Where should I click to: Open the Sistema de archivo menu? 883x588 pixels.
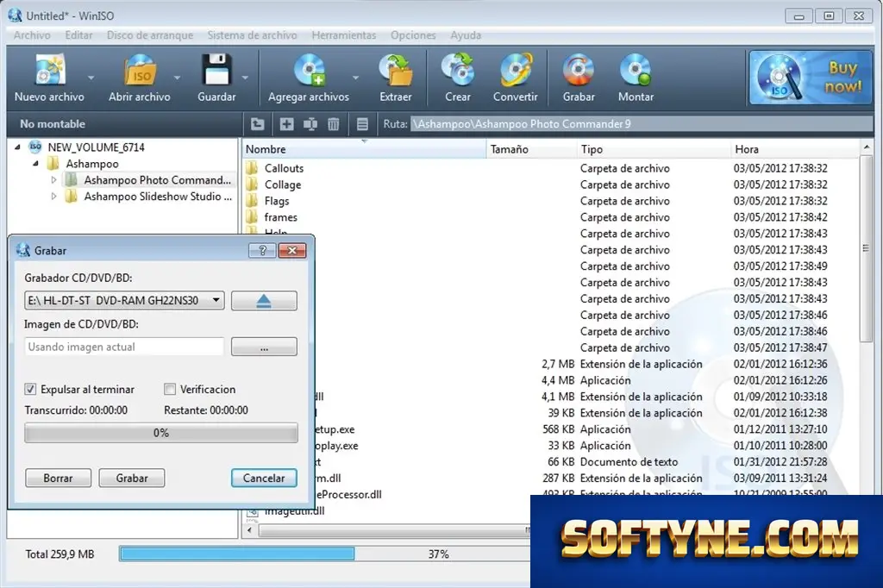click(253, 35)
